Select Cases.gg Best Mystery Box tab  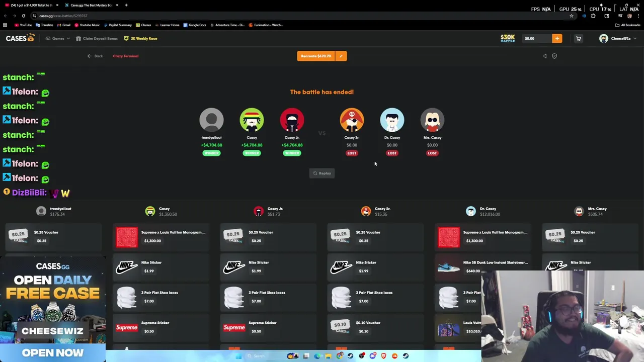92,5
